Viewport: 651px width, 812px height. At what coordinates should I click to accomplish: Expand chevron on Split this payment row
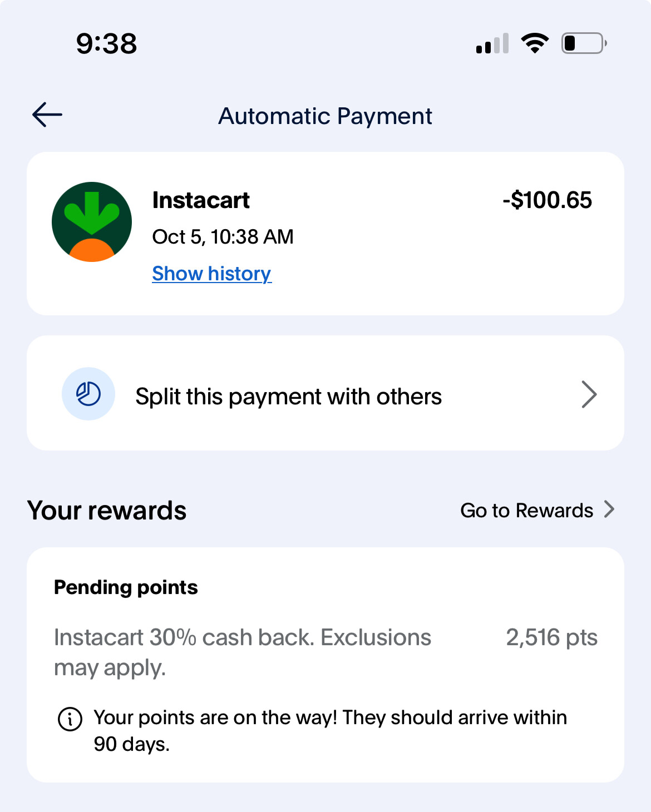tap(589, 394)
